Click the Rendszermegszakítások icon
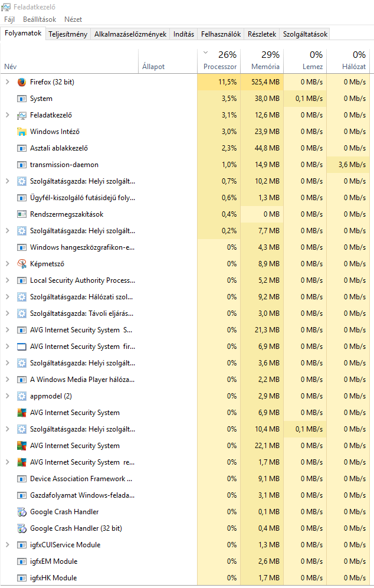 (x=22, y=214)
